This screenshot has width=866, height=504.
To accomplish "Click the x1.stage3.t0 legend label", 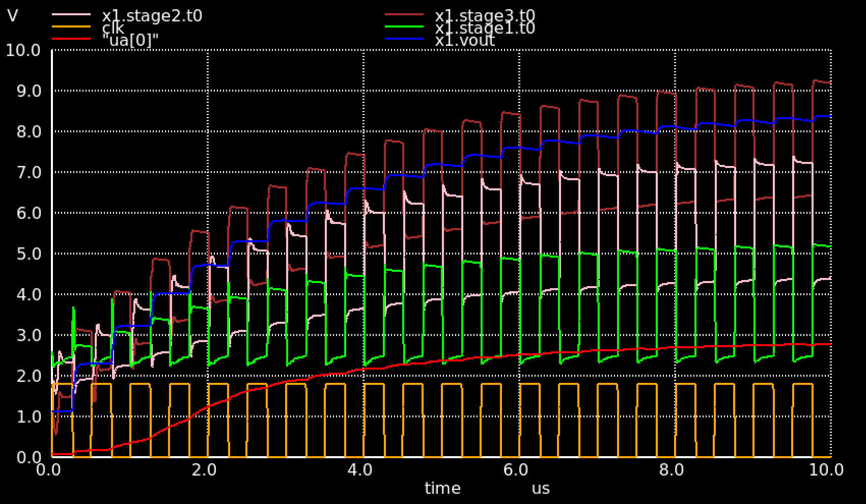I will (x=485, y=16).
